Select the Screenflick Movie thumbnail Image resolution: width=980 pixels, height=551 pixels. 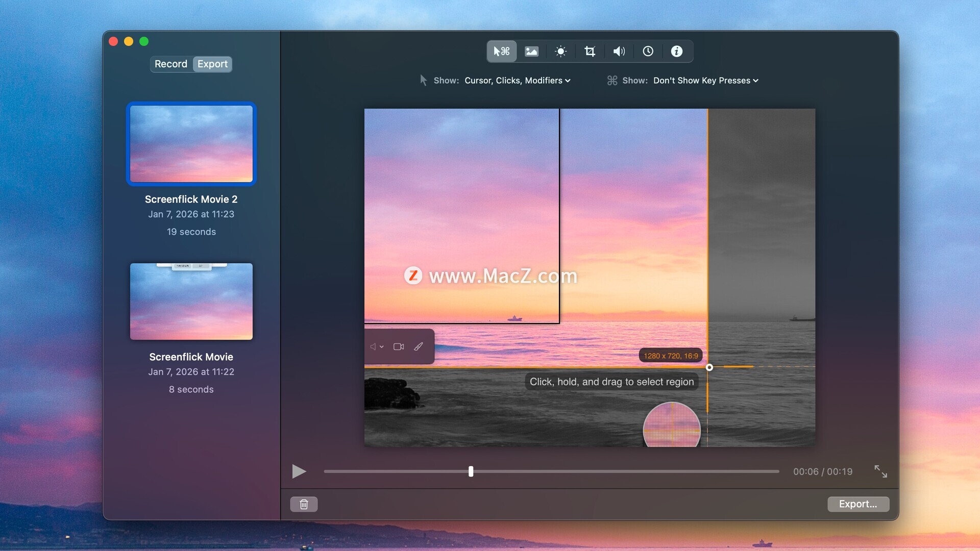click(x=191, y=301)
